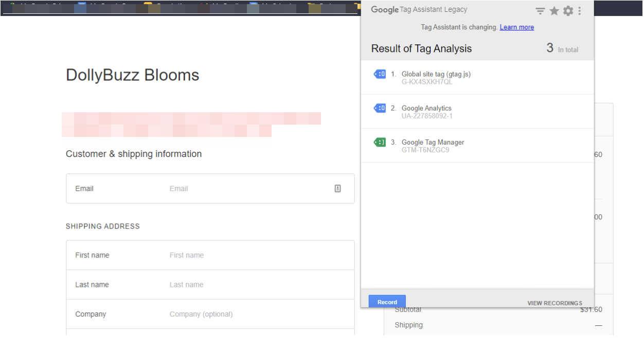Viewport: 644px width, 347px height.
Task: Click the blue Global site tag icon
Action: (380, 74)
